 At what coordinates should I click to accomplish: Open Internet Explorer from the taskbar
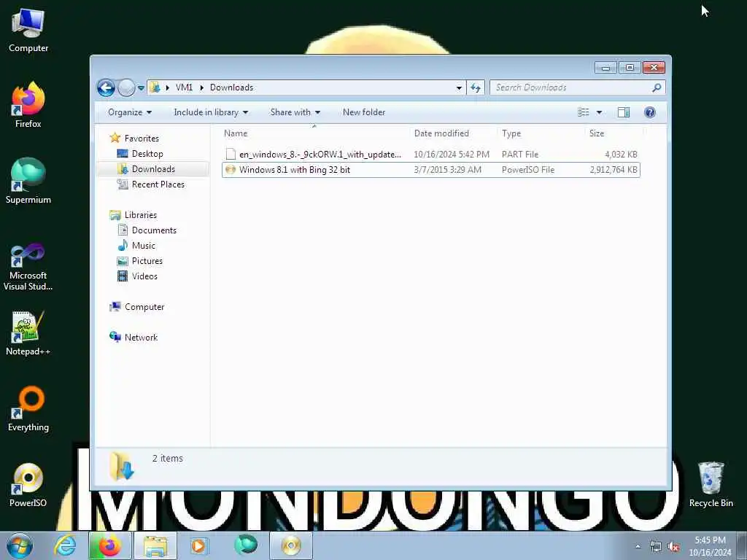[x=65, y=545]
